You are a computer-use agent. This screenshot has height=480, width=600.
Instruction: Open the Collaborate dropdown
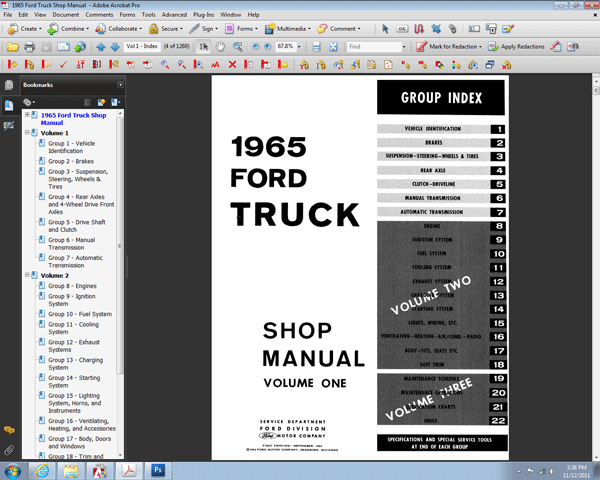coord(119,29)
